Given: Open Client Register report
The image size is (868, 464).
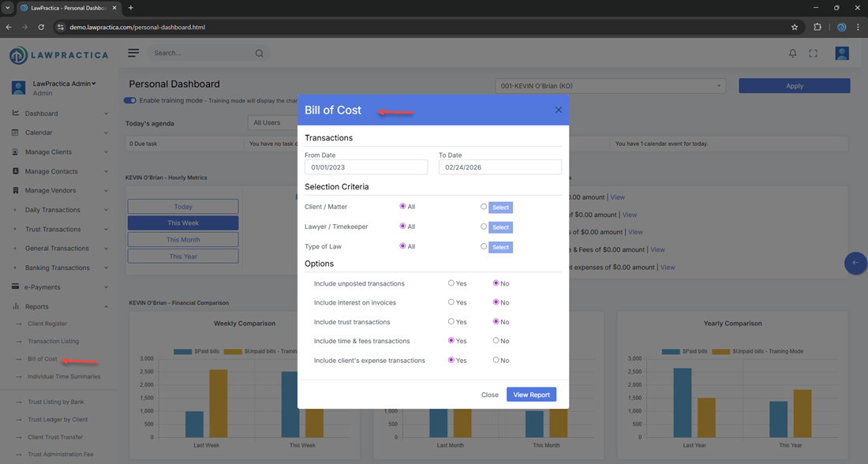Looking at the screenshot, I should click(x=47, y=324).
